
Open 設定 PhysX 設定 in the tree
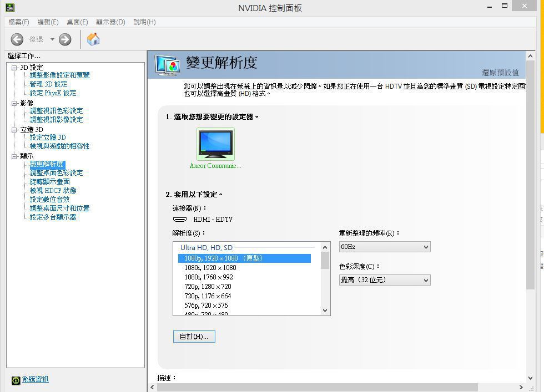coord(53,93)
